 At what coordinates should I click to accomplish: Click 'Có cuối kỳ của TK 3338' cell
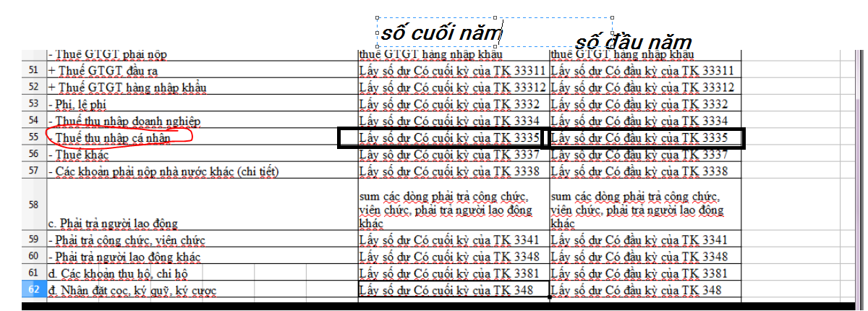click(454, 171)
